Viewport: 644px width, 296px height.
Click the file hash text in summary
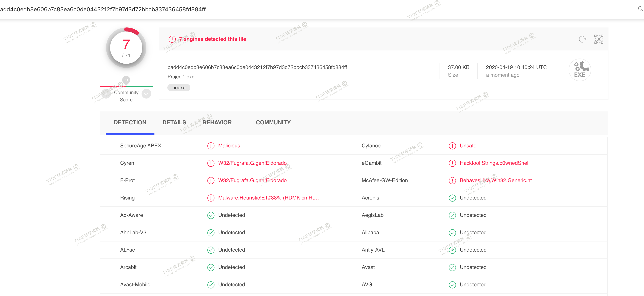257,67
